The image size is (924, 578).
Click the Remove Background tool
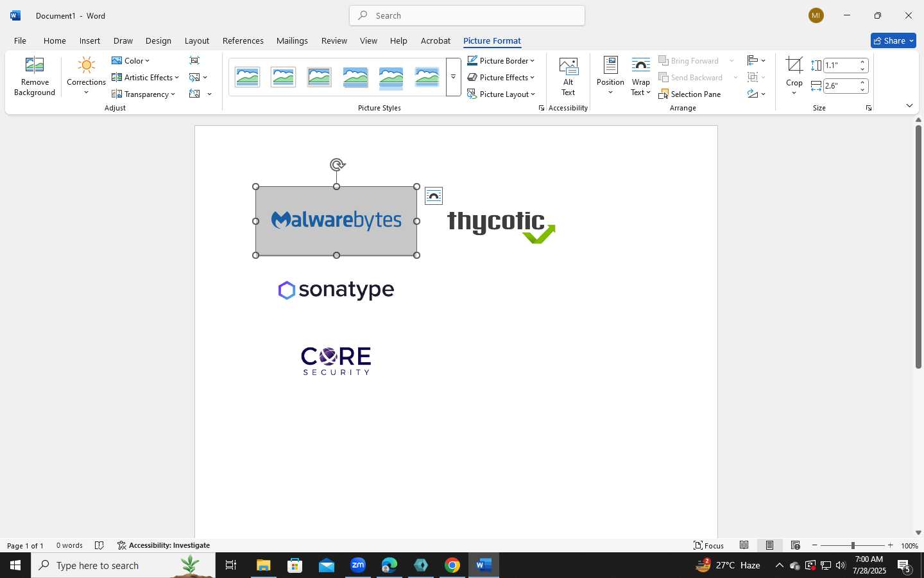pos(35,76)
